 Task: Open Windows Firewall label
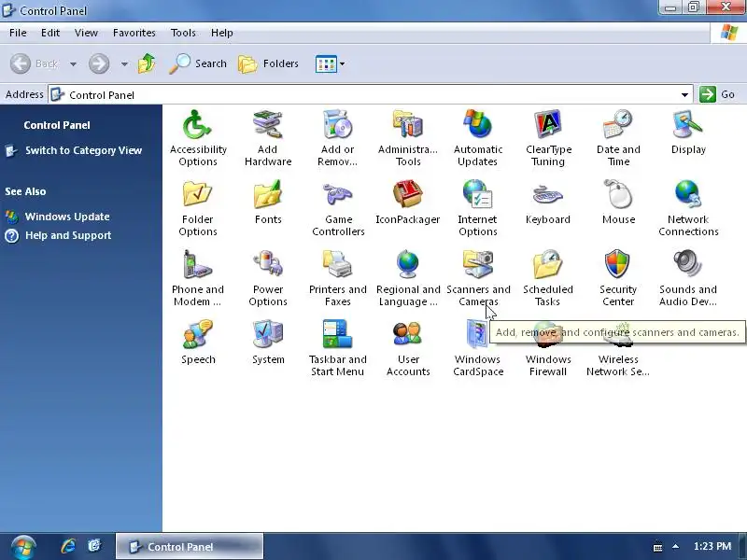coord(548,365)
